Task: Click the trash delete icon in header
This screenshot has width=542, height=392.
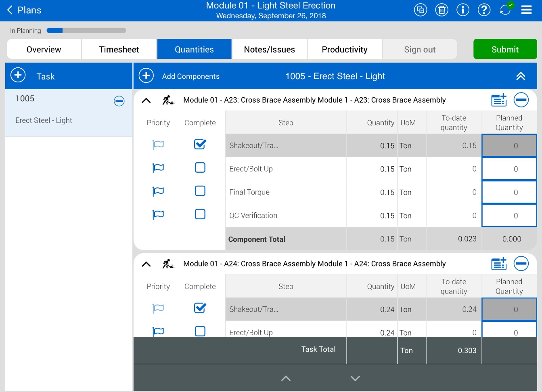Action: [x=442, y=10]
